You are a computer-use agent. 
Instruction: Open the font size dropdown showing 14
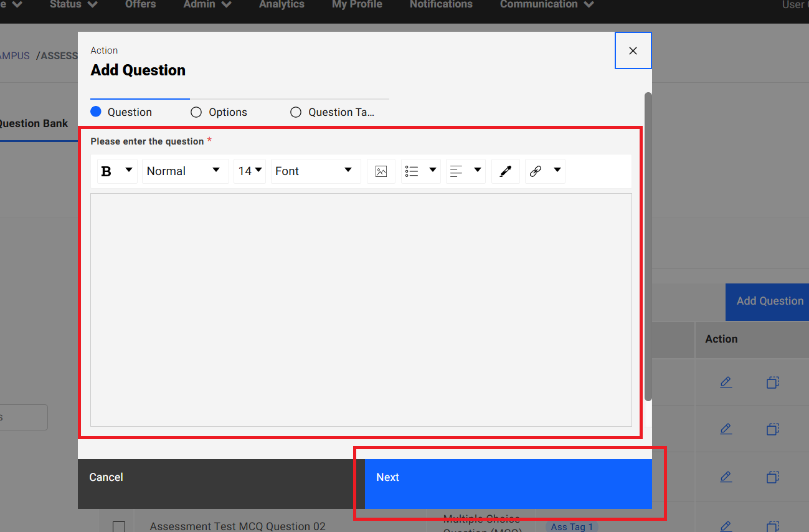pyautogui.click(x=249, y=171)
